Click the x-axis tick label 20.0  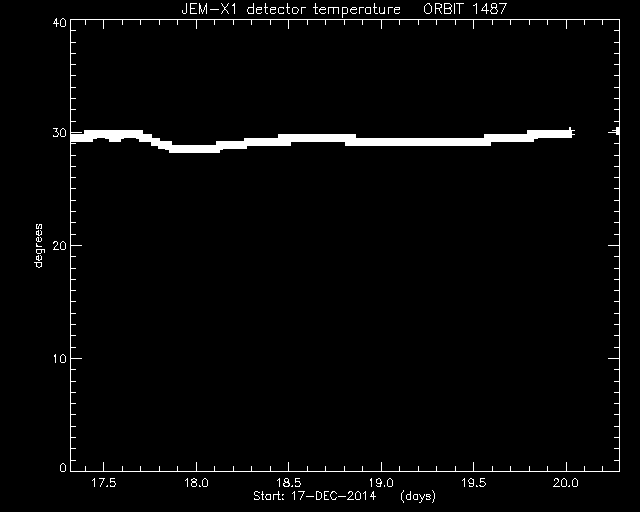pos(566,483)
